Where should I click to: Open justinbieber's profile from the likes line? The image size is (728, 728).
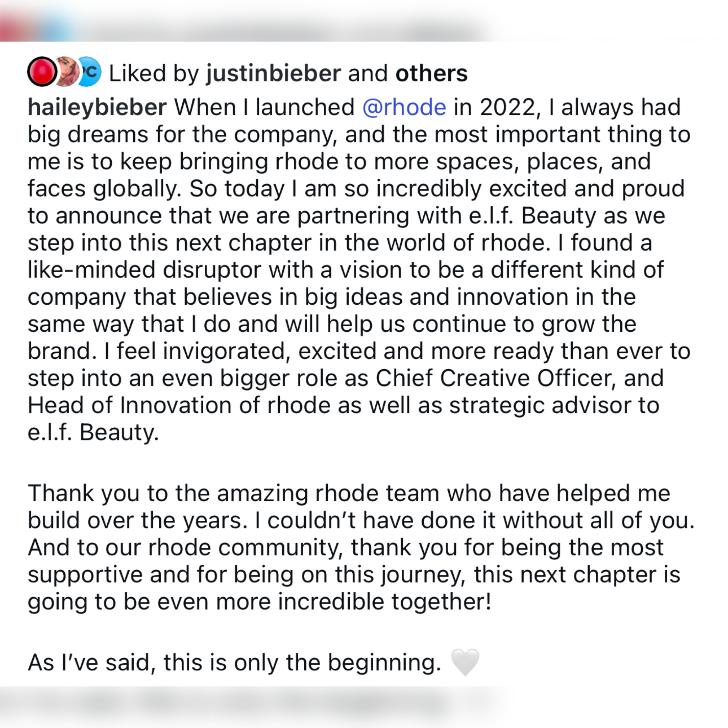274,73
